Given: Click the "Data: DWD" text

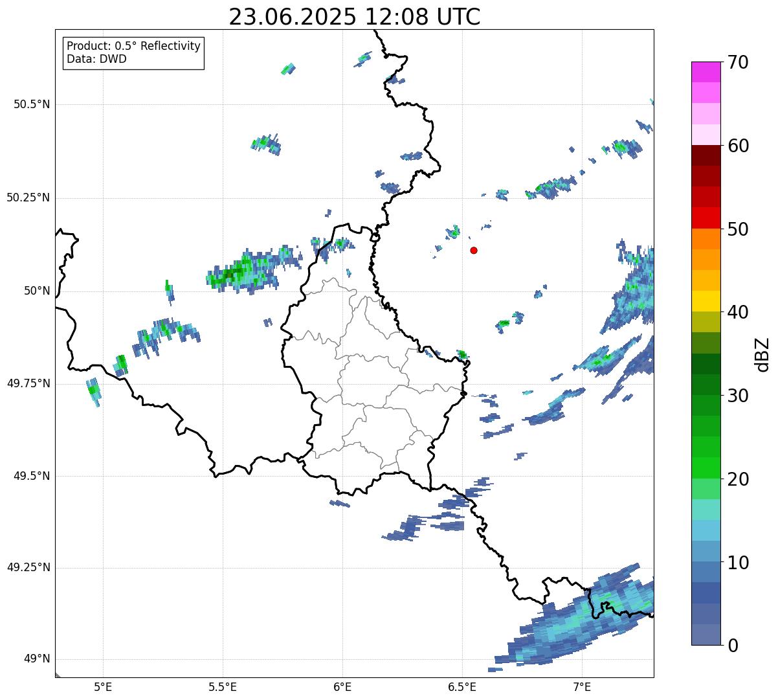Looking at the screenshot, I should tap(96, 60).
